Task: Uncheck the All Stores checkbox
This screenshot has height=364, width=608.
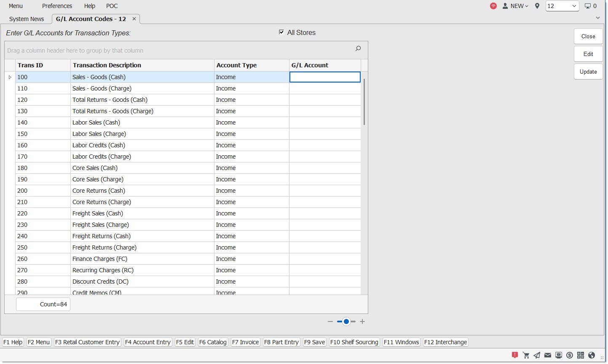Action: coord(281,32)
